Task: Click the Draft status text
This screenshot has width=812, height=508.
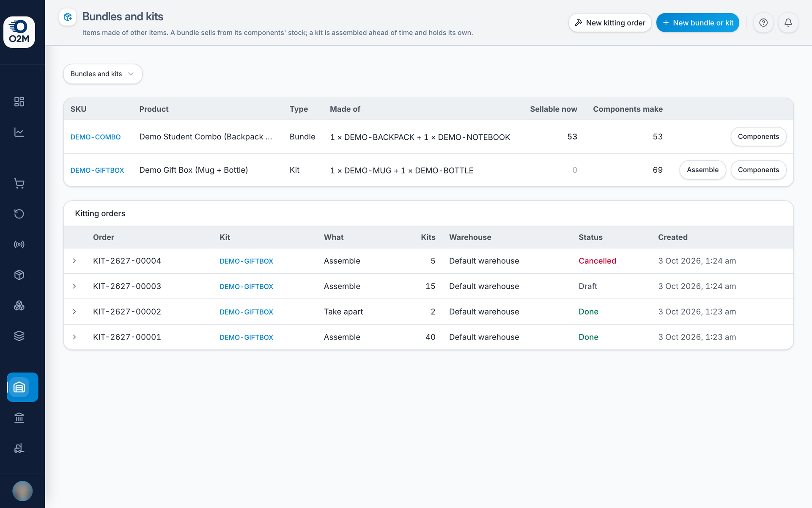Action: point(588,286)
